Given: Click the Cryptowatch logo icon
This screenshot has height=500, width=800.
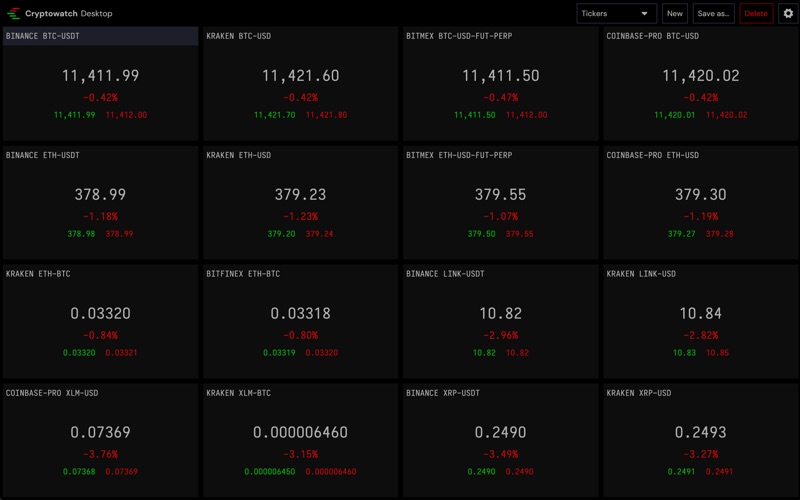Looking at the screenshot, I should click(x=14, y=13).
